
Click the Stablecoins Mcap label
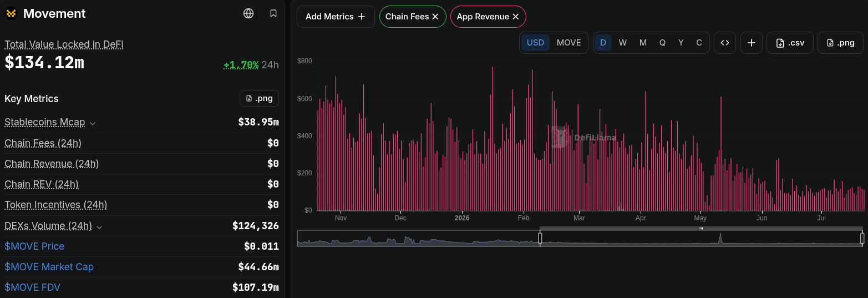tap(45, 123)
